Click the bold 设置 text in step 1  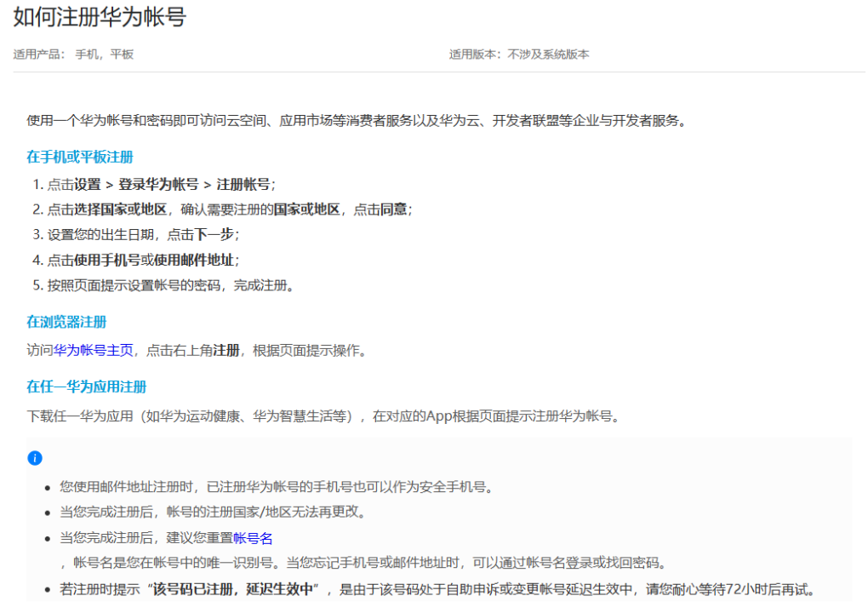coord(88,185)
